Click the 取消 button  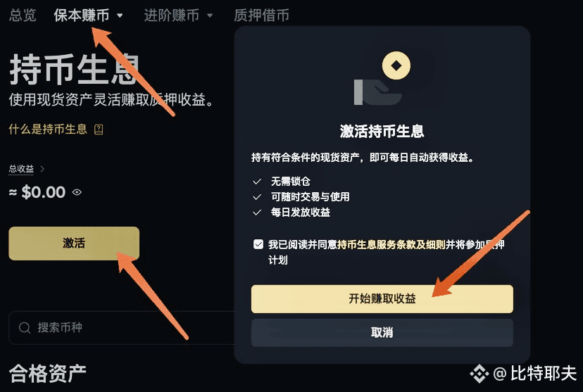coord(382,333)
